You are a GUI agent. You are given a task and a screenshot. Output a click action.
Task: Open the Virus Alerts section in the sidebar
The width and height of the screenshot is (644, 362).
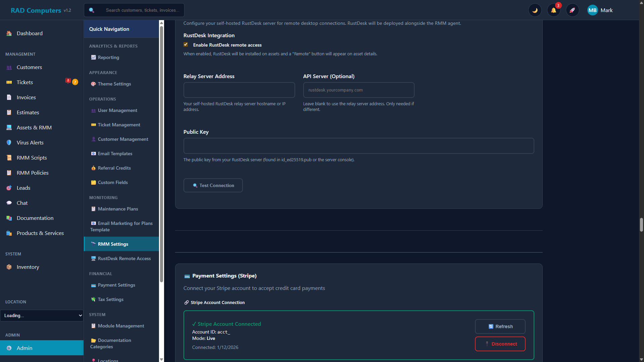[x=30, y=142]
